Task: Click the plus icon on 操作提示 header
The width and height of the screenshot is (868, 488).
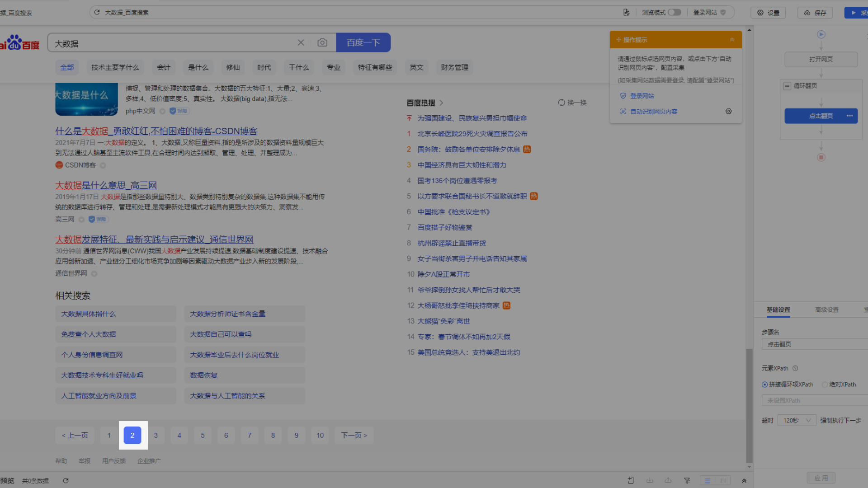Action: pyautogui.click(x=618, y=40)
